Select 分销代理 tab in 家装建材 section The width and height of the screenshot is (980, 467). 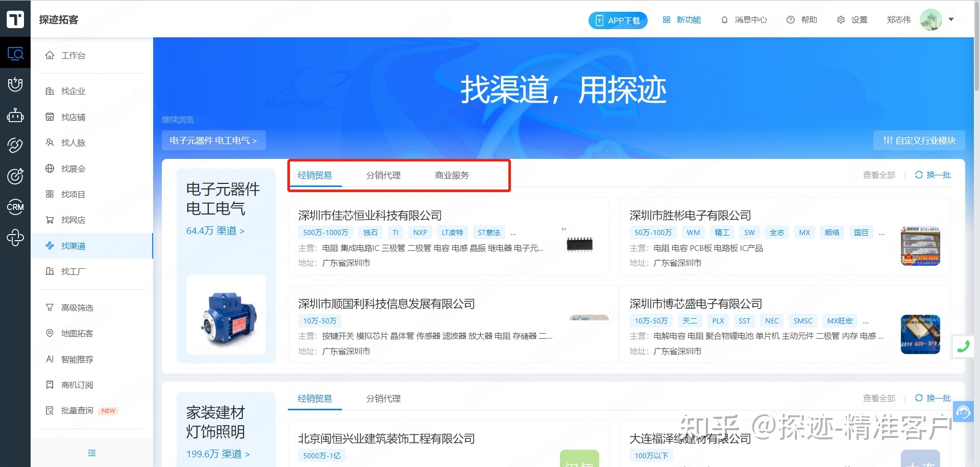[383, 399]
